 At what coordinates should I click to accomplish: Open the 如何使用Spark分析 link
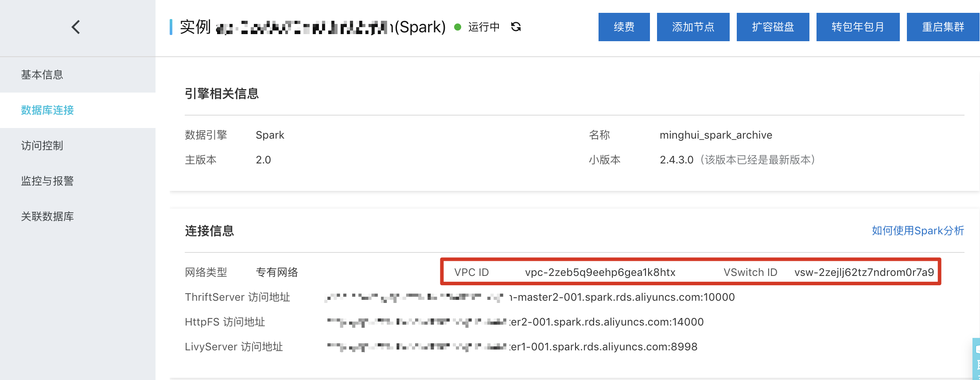(918, 230)
